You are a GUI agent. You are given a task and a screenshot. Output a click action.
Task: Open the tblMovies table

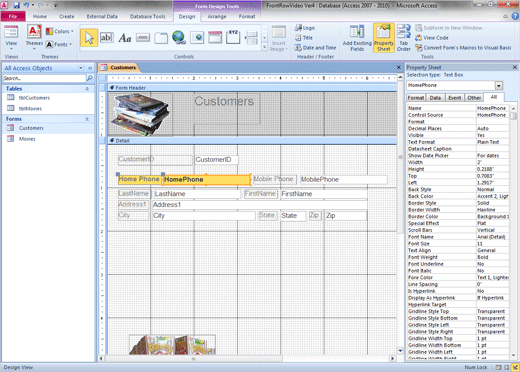30,108
